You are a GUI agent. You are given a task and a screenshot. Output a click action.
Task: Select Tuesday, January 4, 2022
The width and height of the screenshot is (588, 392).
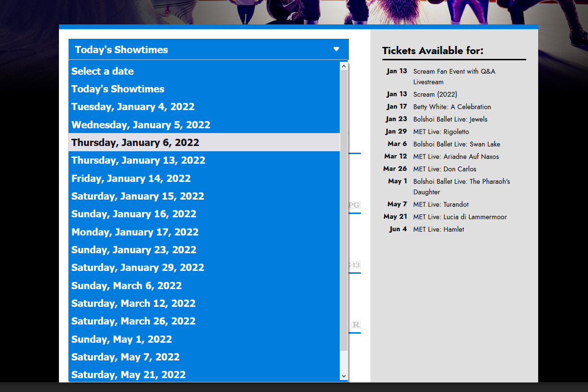[204, 107]
